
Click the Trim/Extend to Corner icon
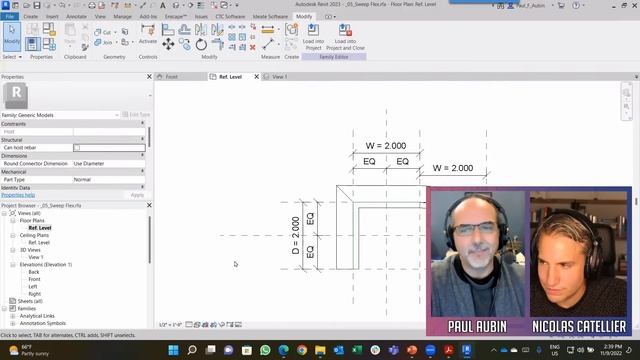point(217,44)
